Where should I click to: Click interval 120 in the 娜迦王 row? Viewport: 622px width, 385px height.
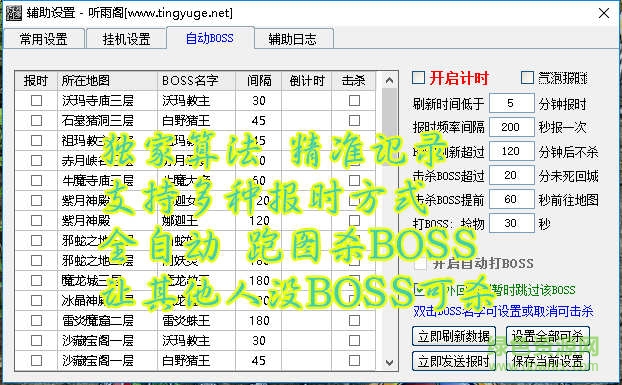[259, 220]
